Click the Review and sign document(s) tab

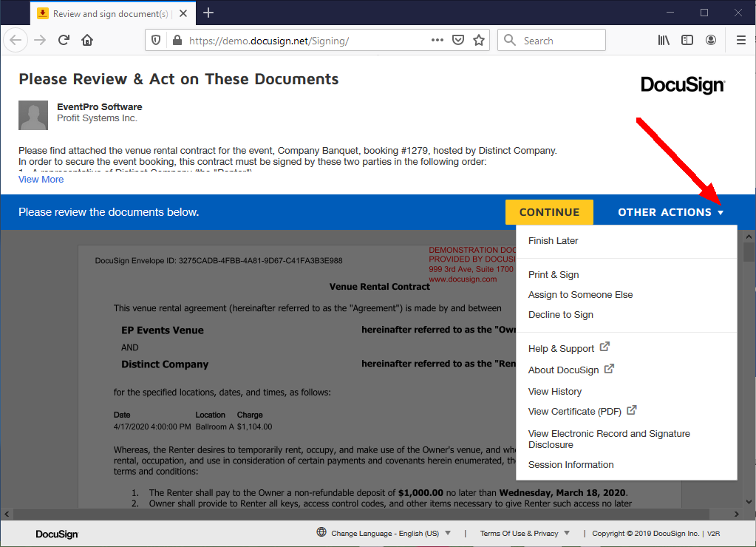[x=113, y=13]
